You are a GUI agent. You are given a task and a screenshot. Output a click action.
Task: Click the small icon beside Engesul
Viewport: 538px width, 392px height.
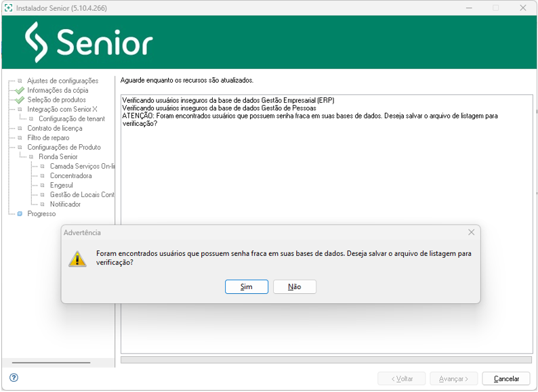[43, 186]
